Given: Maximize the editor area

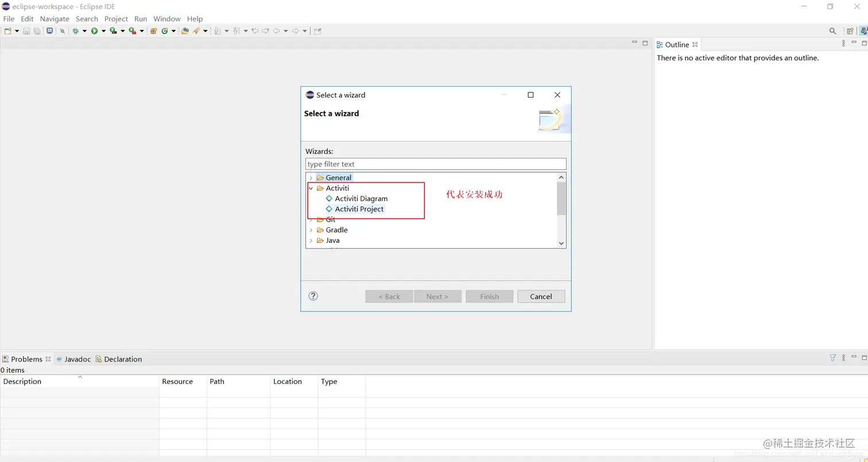Looking at the screenshot, I should 645,43.
